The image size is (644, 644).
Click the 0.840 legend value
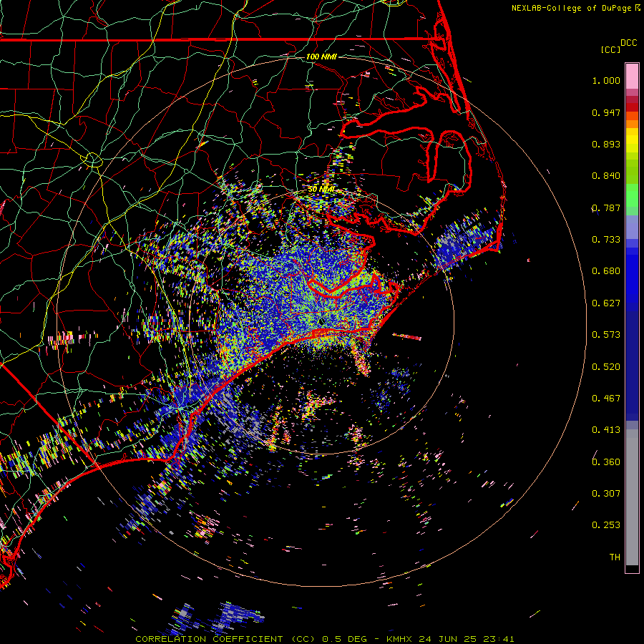click(x=606, y=176)
